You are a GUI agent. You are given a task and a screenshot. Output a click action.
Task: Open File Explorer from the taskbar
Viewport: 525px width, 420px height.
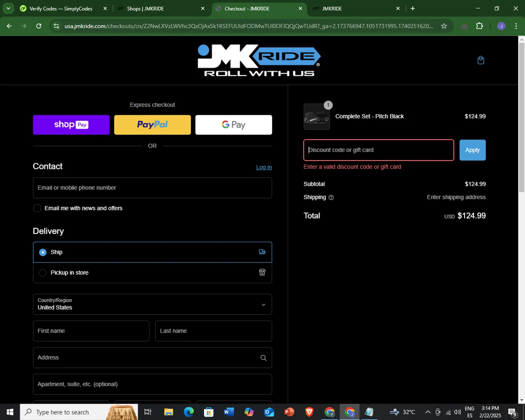tap(169, 412)
